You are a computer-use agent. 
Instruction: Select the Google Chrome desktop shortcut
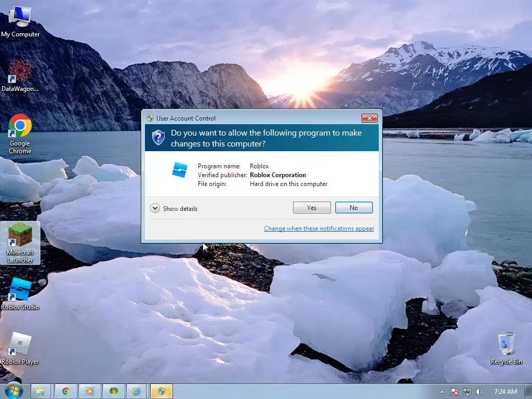pyautogui.click(x=20, y=134)
